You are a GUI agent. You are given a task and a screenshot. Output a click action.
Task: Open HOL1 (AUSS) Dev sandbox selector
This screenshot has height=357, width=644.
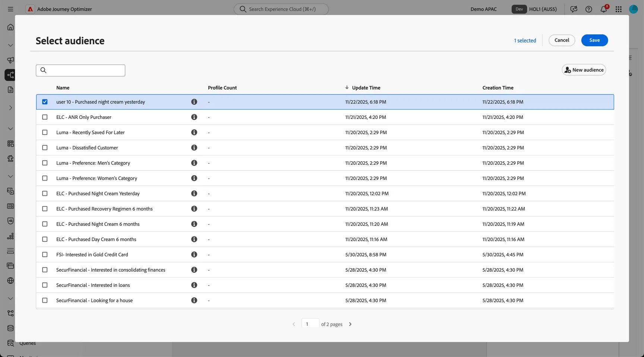pos(534,9)
